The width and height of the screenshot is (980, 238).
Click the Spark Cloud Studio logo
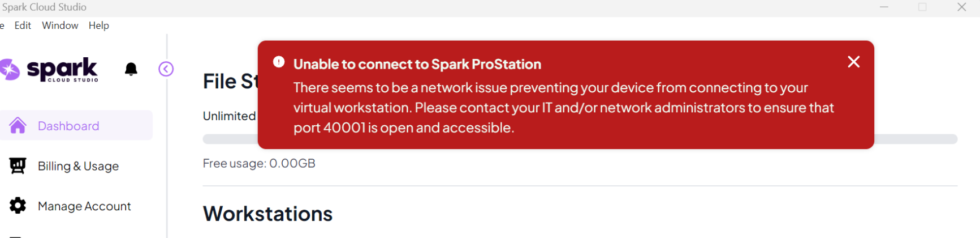click(x=51, y=70)
